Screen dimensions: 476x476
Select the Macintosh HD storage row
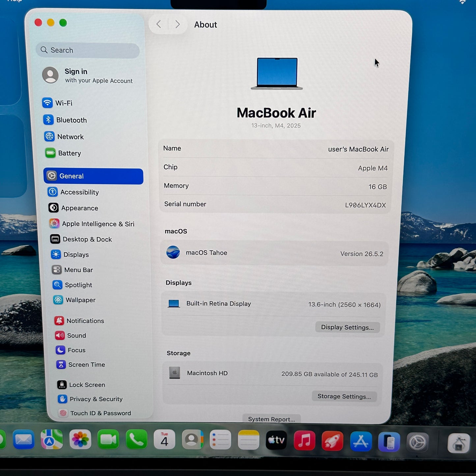point(272,374)
